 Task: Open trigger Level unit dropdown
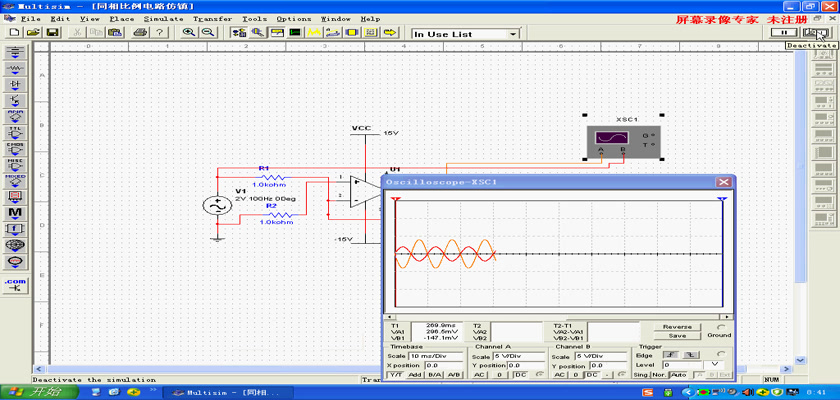(x=714, y=365)
